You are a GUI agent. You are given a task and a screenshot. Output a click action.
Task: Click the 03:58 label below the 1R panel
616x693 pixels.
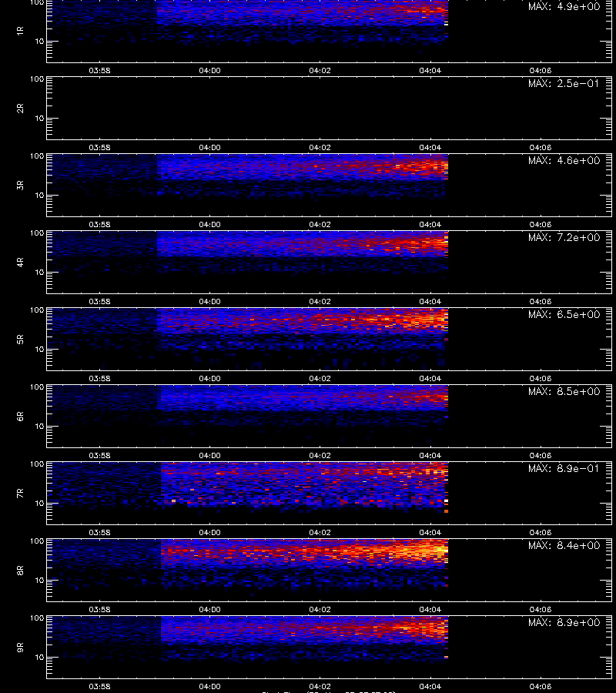coord(99,70)
